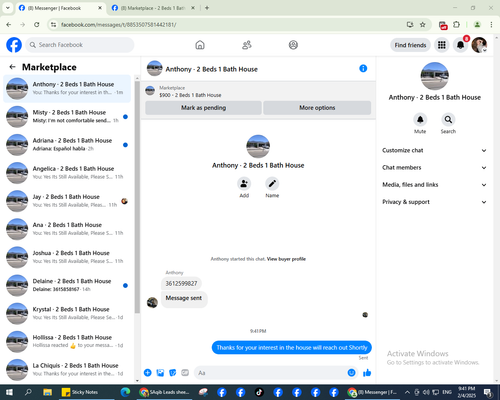This screenshot has width=500, height=400.
Task: Click the Find friends button
Action: click(x=410, y=45)
